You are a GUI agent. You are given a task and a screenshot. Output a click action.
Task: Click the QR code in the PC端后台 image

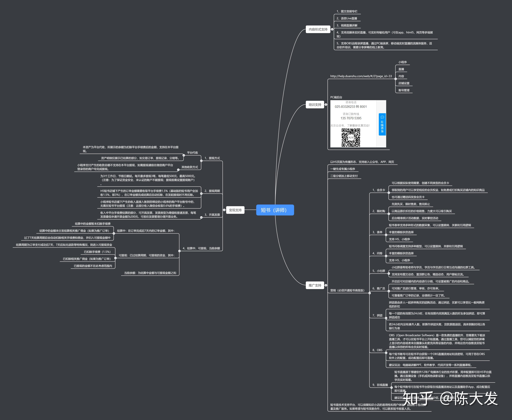pyautogui.click(x=351, y=137)
